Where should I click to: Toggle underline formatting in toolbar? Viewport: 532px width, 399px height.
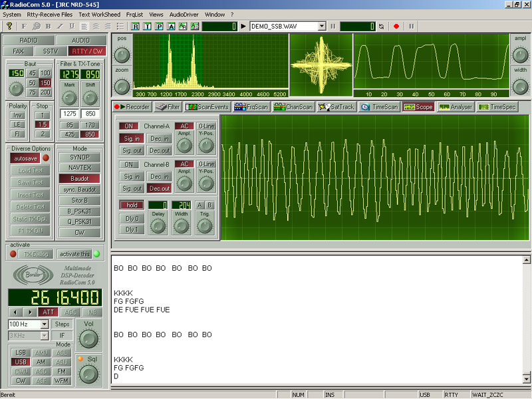(x=72, y=26)
